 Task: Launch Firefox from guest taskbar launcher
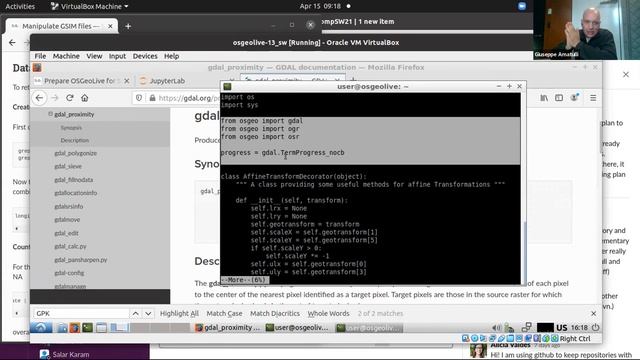[x=75, y=327]
